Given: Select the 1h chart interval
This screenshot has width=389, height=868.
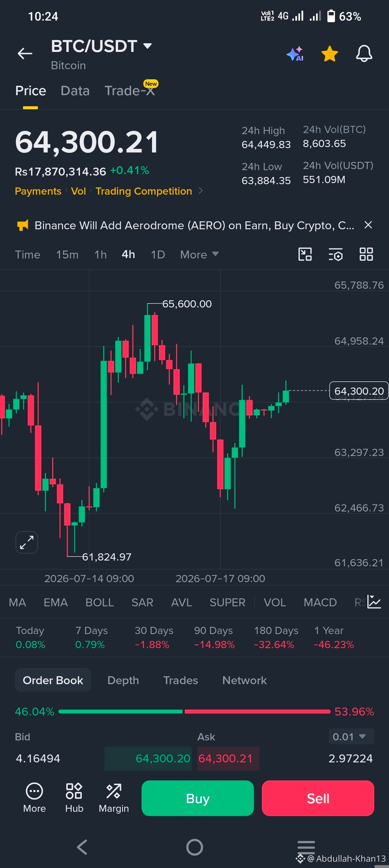Looking at the screenshot, I should (x=100, y=254).
